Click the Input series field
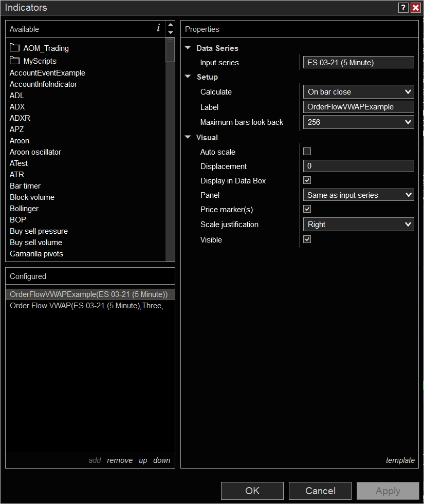 (x=358, y=62)
